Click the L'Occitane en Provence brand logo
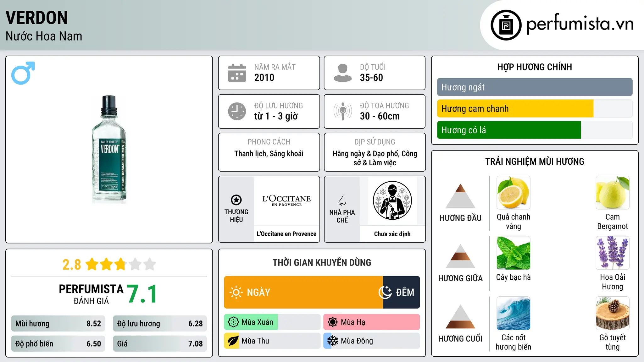The width and height of the screenshot is (644, 362). 286,200
